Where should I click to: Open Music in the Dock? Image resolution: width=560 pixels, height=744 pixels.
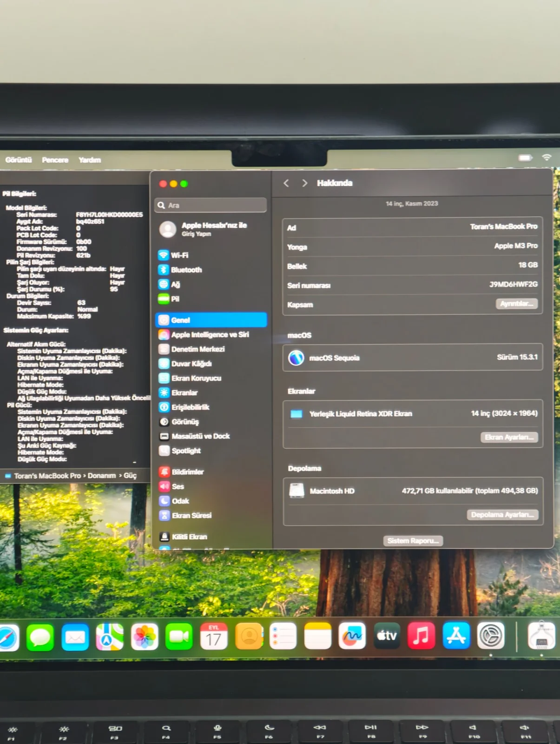pyautogui.click(x=422, y=635)
